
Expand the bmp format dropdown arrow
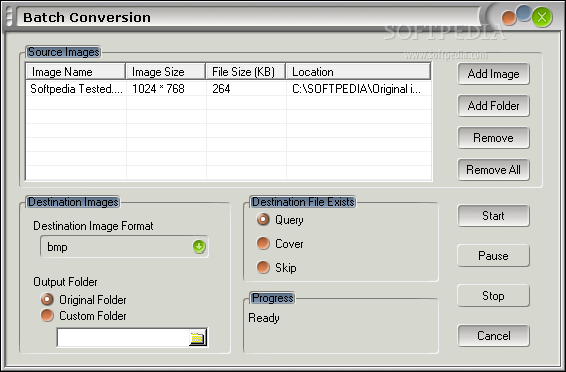coord(199,246)
